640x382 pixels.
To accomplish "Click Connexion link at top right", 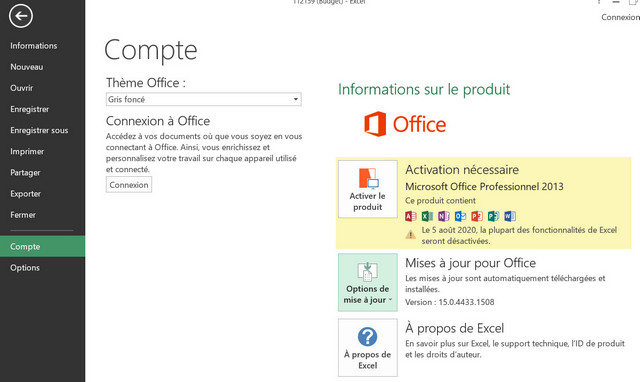I will (620, 17).
